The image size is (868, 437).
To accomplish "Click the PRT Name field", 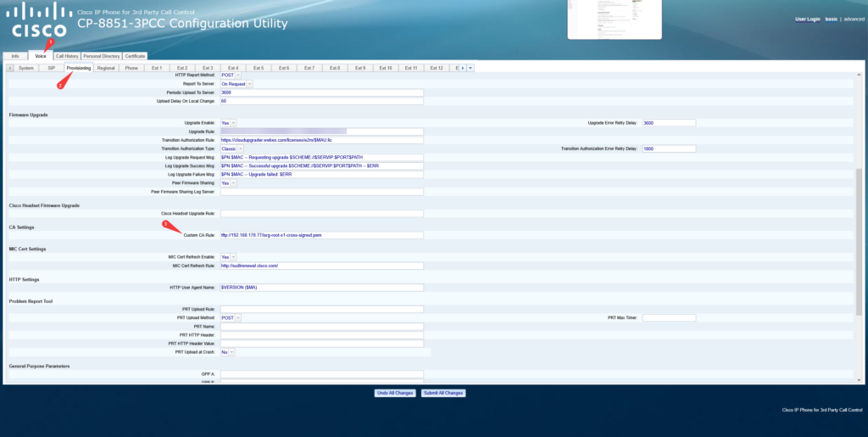I will 321,327.
